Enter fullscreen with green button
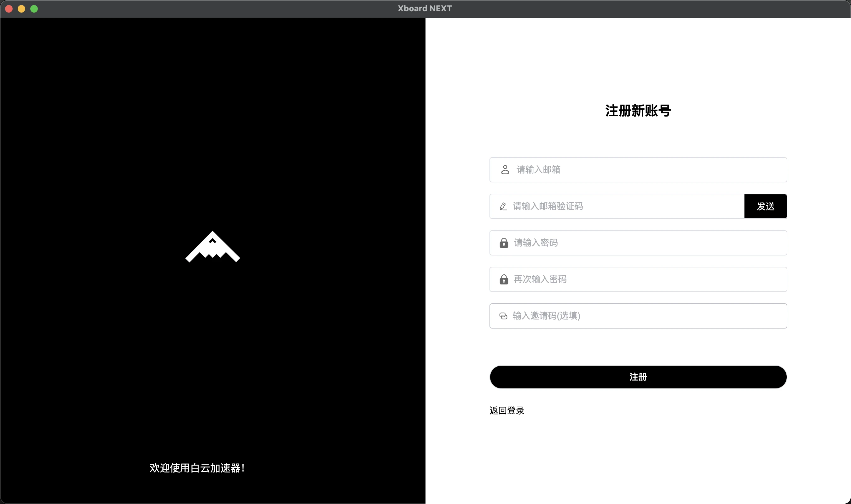 click(x=34, y=9)
